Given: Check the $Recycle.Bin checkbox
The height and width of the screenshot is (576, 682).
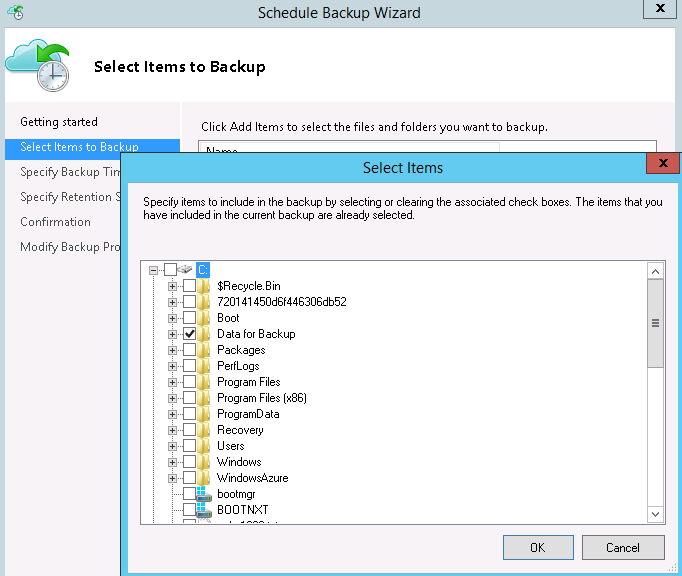Looking at the screenshot, I should click(x=190, y=286).
